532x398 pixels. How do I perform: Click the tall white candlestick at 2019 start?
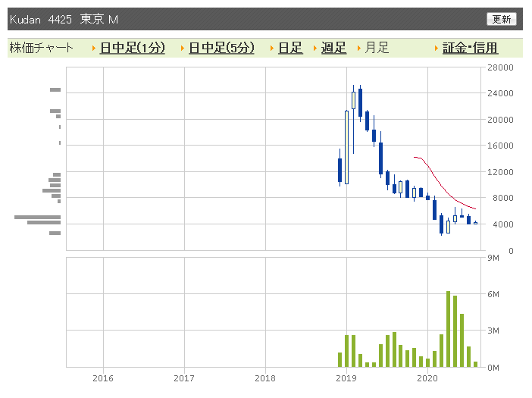pos(346,147)
